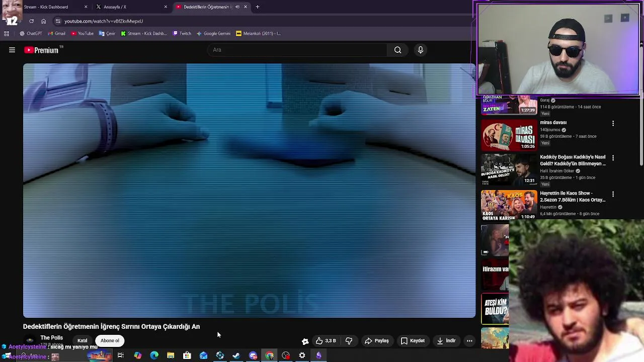Switch to Chrome in the taskbar
The width and height of the screenshot is (644, 362).
pyautogui.click(x=270, y=355)
